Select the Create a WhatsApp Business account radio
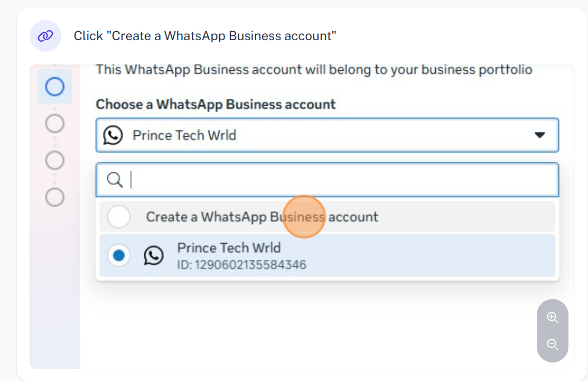 click(119, 217)
